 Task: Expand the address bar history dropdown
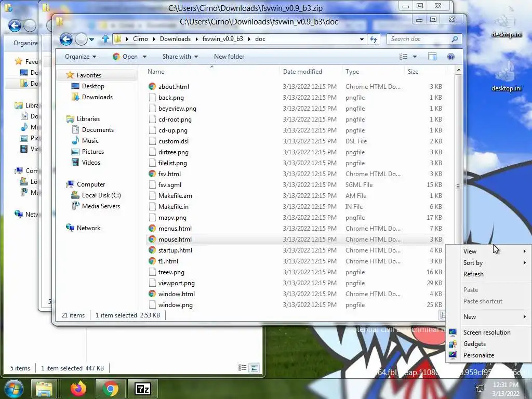tap(362, 39)
